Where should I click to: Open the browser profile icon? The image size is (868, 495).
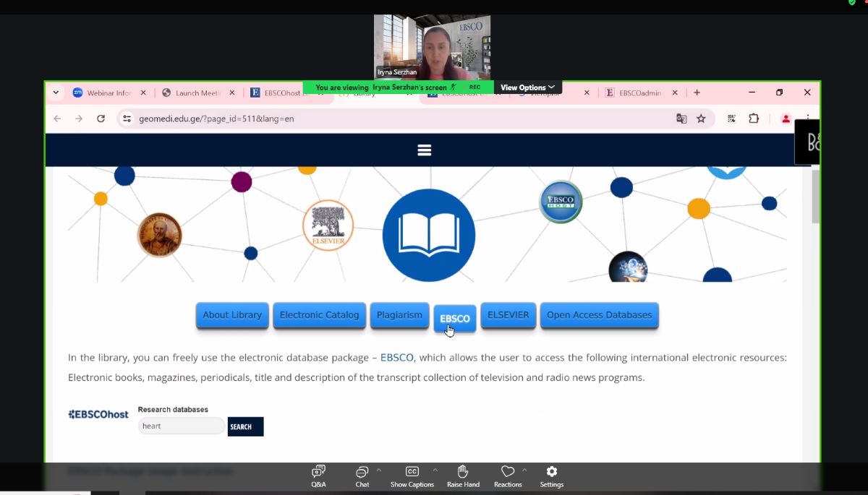point(786,119)
